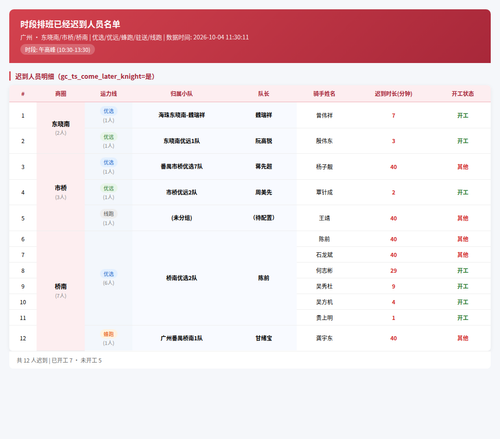The image size is (500, 439).
Task: Click the blue 优选 tag in row 1
Action: pos(108,111)
